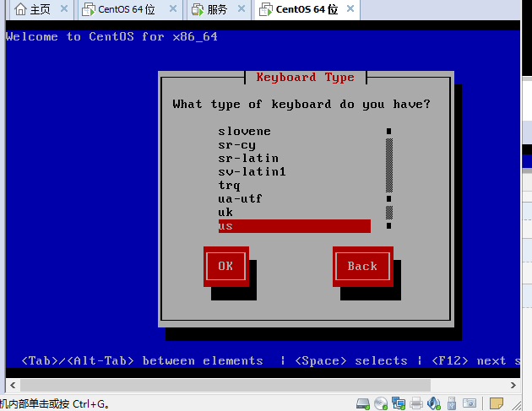This screenshot has height=411, width=532.
Task: Click the window resize grip in corner
Action: [517, 406]
